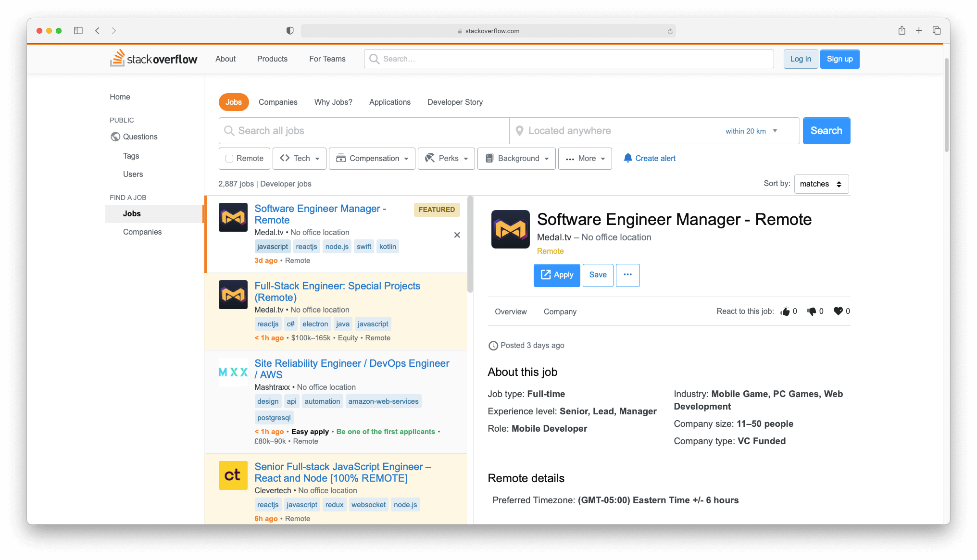Switch to the Company tab in job details
This screenshot has height=560, width=977.
click(x=560, y=311)
